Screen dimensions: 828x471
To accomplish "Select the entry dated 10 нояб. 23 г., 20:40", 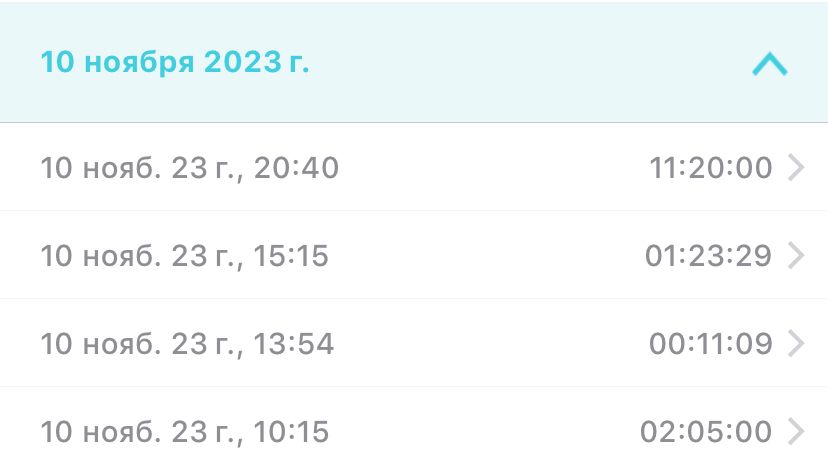I will [x=190, y=168].
